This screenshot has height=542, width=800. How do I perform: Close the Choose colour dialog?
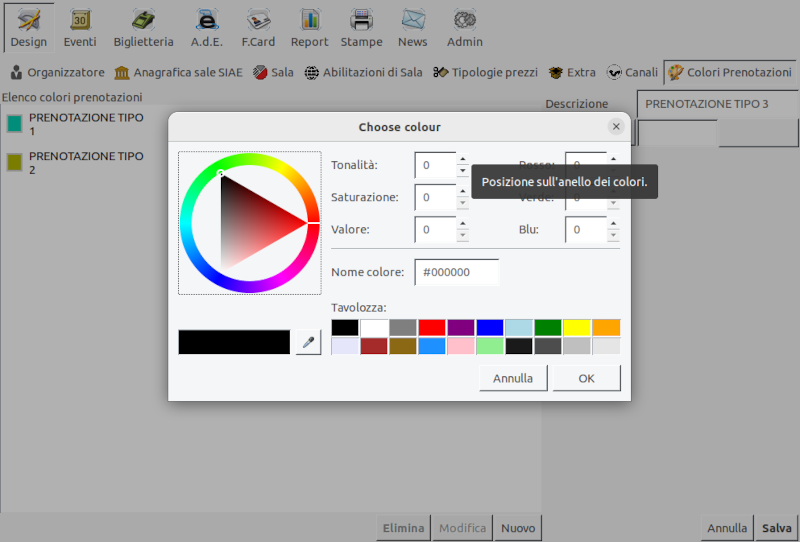616,127
